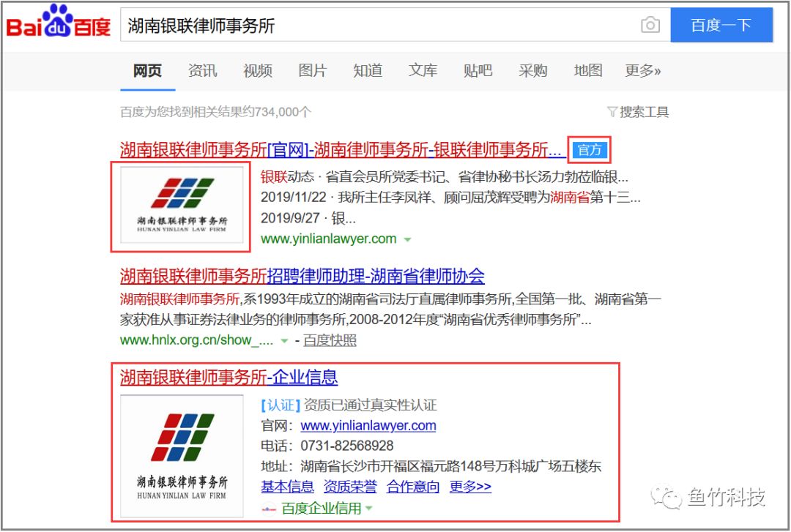Image resolution: width=791 pixels, height=532 pixels.
Task: Open the 更多» tab menu
Action: pyautogui.click(x=642, y=71)
